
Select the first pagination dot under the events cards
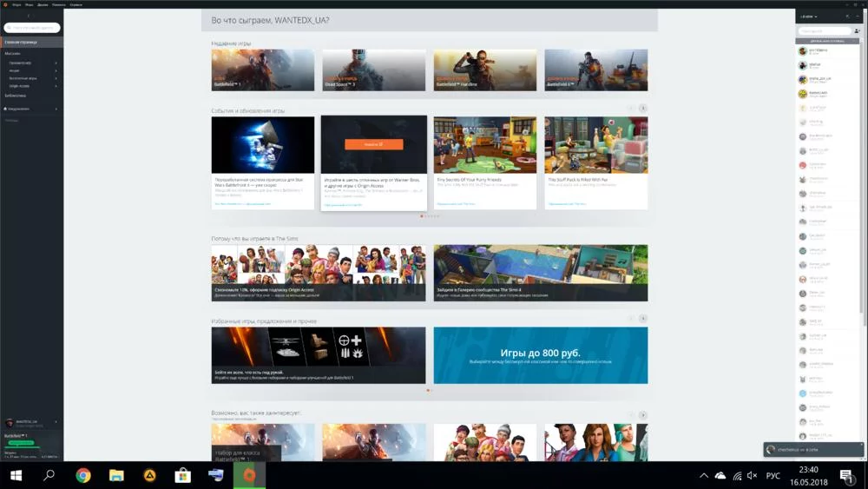point(422,216)
